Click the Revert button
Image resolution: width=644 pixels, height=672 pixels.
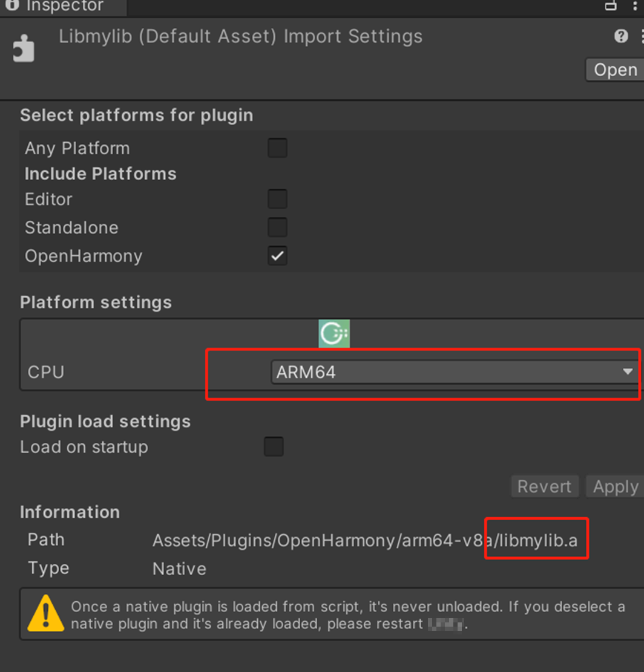tap(544, 486)
